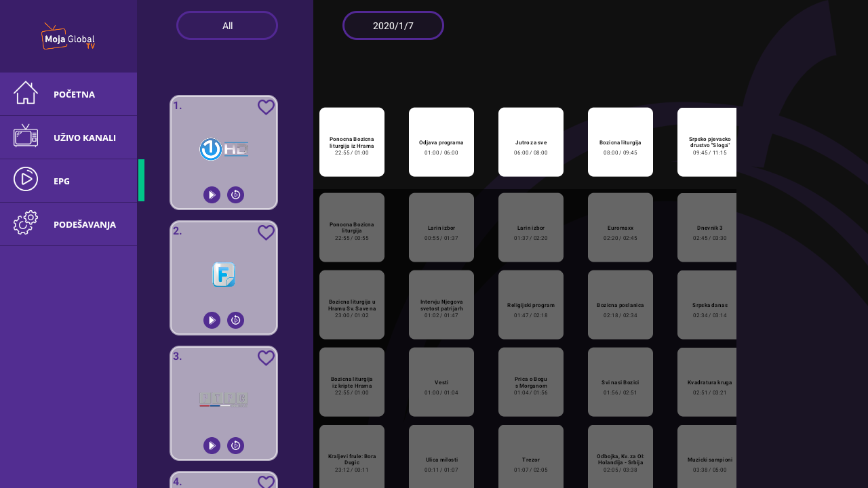Favorite channel 4 with heart icon
This screenshot has width=868, height=488.
pos(266,482)
